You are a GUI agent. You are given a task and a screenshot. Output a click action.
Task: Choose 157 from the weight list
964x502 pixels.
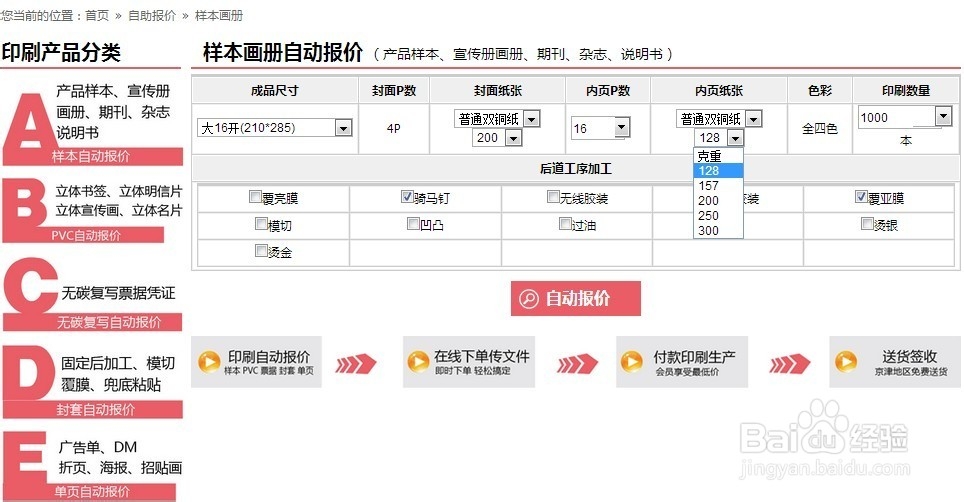pyautogui.click(x=718, y=186)
